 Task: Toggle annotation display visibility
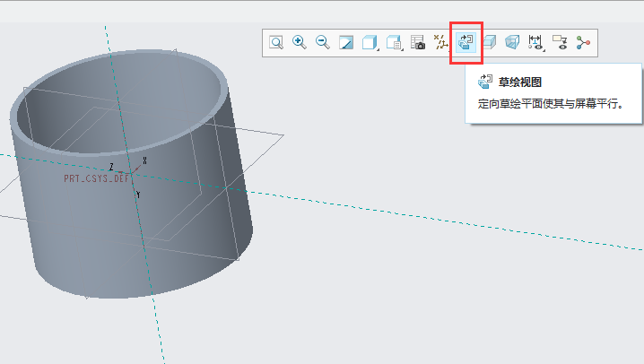pos(560,42)
